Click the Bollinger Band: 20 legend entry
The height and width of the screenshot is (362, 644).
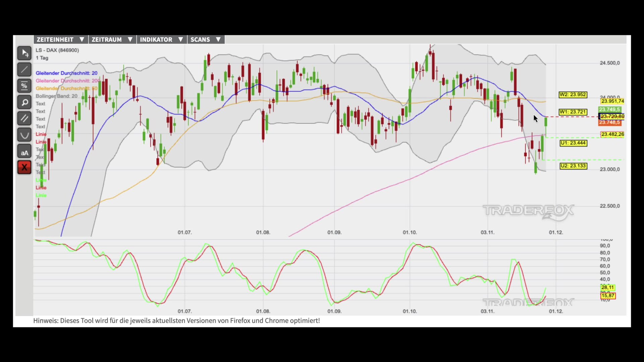56,96
